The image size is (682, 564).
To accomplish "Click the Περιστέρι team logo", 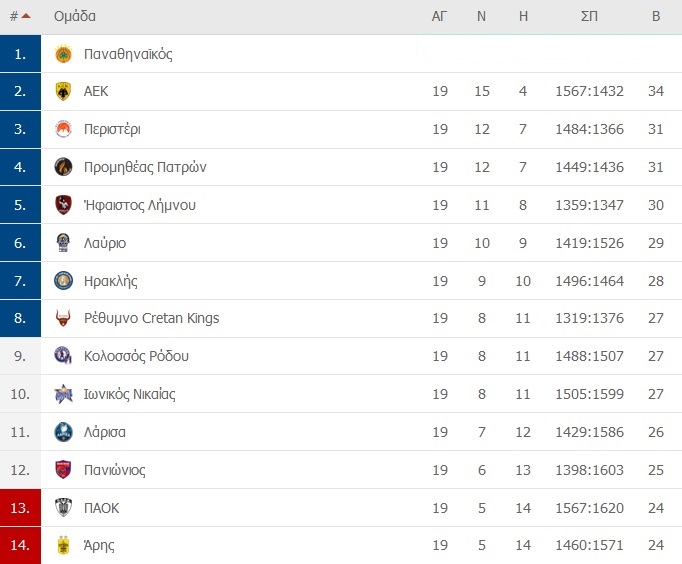I will tap(64, 129).
